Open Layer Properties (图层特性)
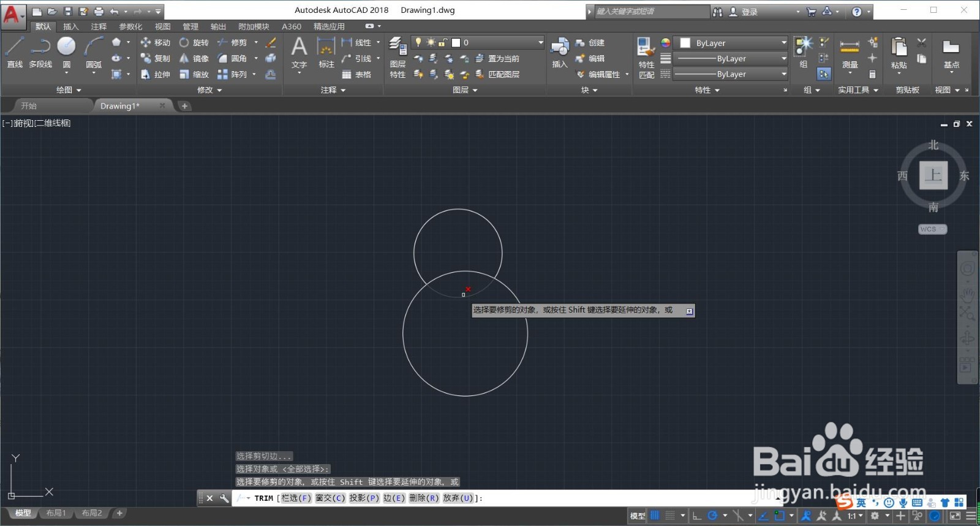This screenshot has height=526, width=980. 398,57
